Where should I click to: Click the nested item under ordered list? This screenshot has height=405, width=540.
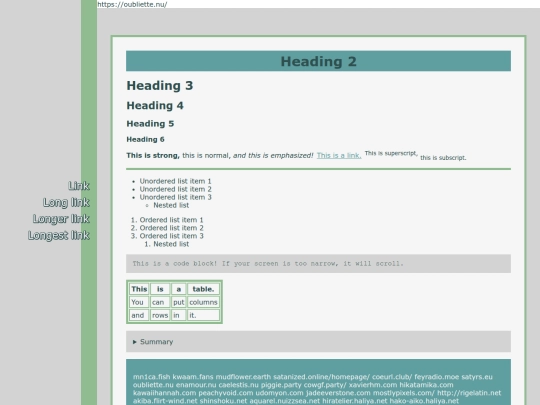point(171,244)
